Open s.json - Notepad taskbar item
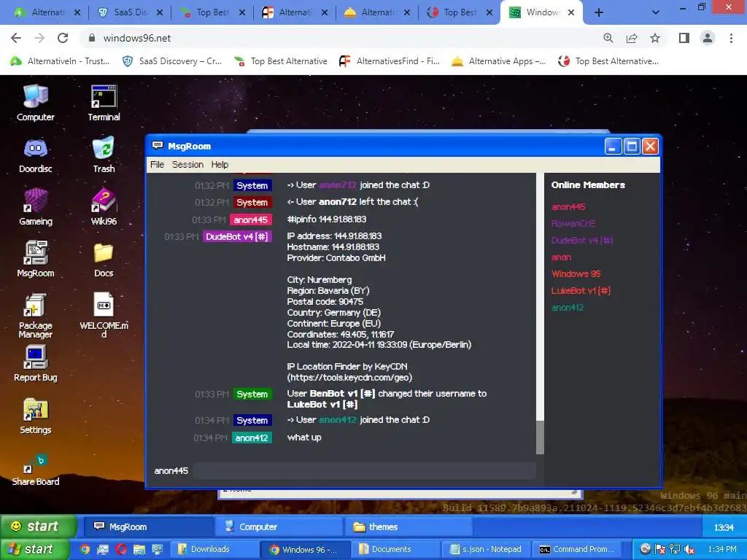This screenshot has height=560, width=747. (x=486, y=549)
